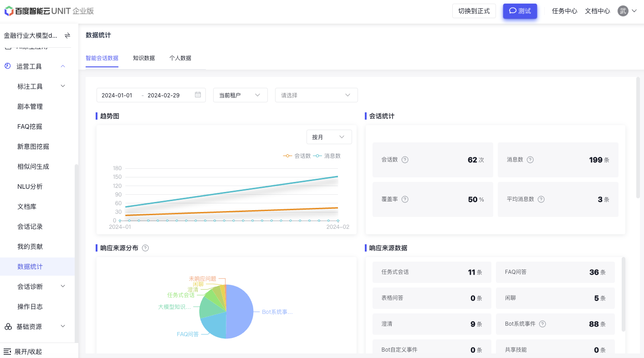The width and height of the screenshot is (644, 358).
Task: Click help icon beside 会话数
Action: tap(405, 160)
